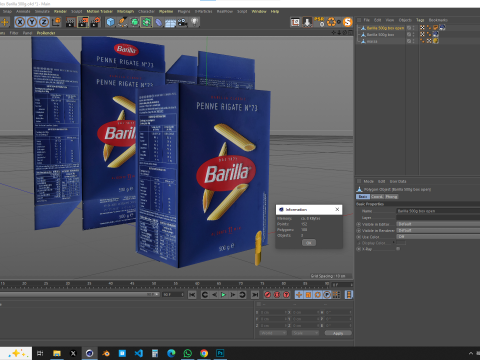The width and height of the screenshot is (480, 360).
Task: Open the Pipeline menu
Action: (166, 11)
